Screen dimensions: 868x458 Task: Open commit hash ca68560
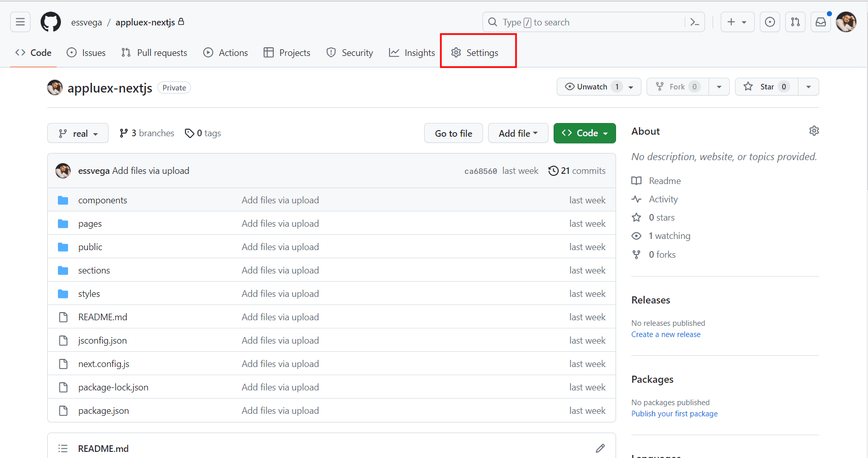click(480, 171)
